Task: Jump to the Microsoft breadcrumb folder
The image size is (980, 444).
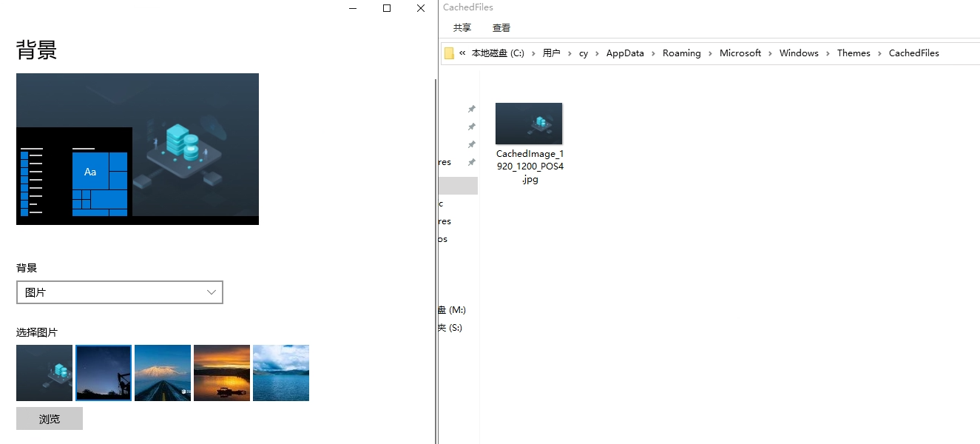Action: (740, 53)
